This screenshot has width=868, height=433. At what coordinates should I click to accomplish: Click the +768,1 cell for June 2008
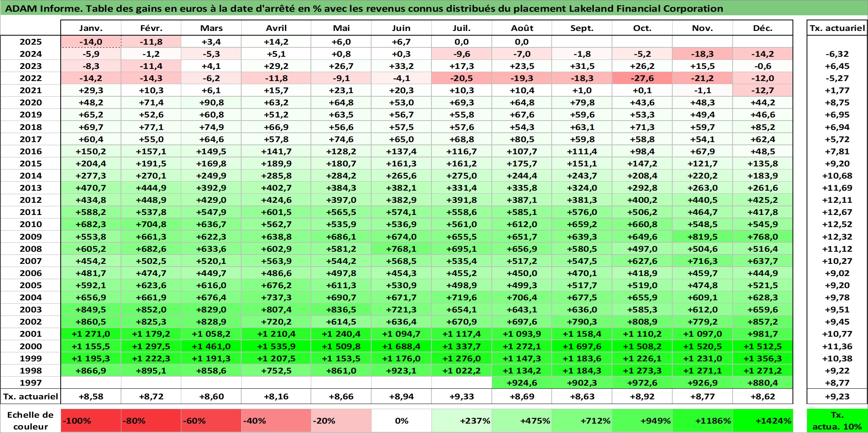click(401, 249)
